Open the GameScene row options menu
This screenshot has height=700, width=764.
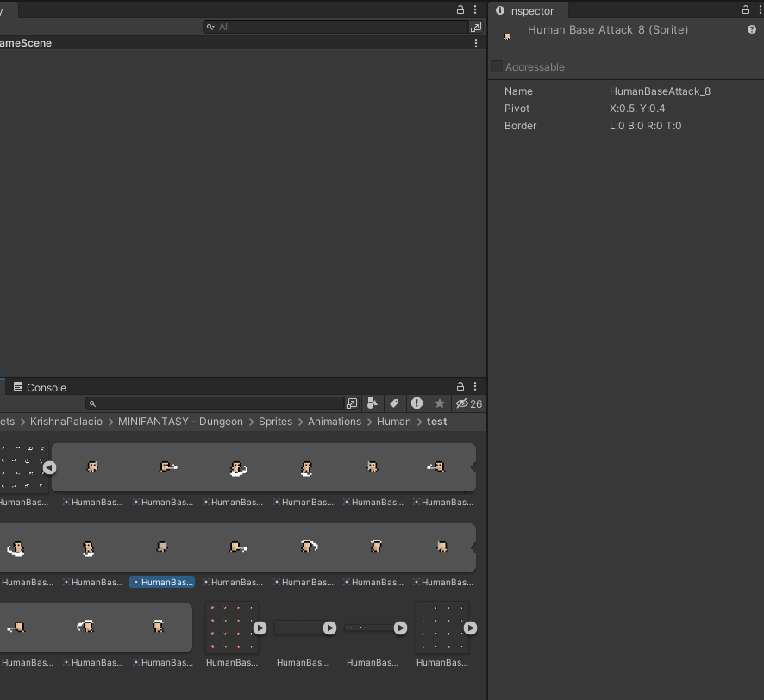(475, 43)
